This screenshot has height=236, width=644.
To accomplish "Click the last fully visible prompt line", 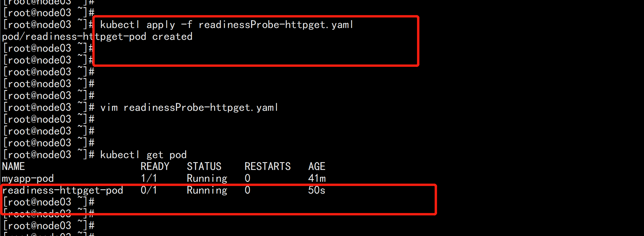I will 49,226.
